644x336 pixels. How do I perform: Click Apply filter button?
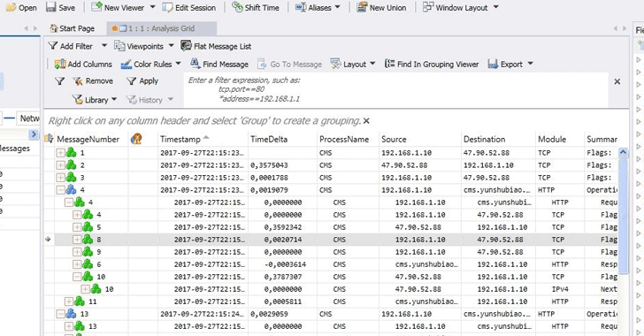pos(142,81)
